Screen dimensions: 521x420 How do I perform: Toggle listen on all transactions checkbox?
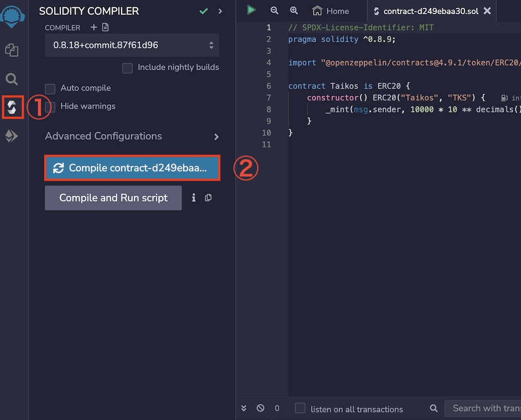[300, 409]
